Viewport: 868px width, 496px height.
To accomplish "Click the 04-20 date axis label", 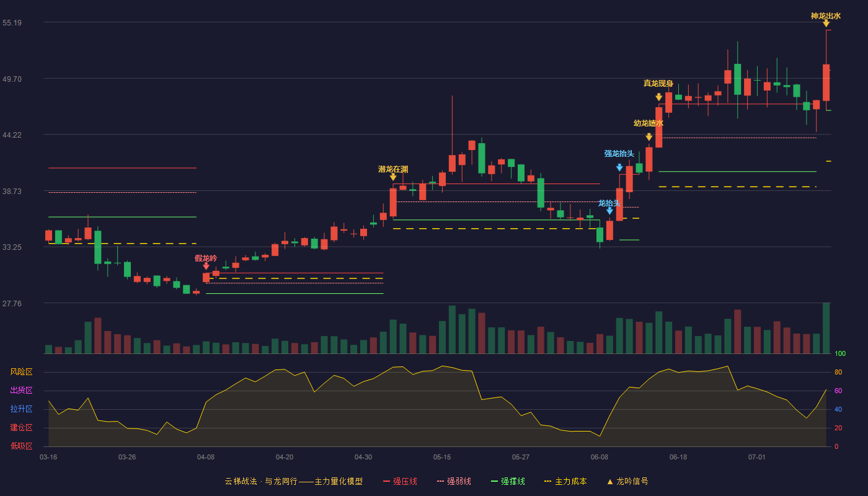I will [285, 457].
